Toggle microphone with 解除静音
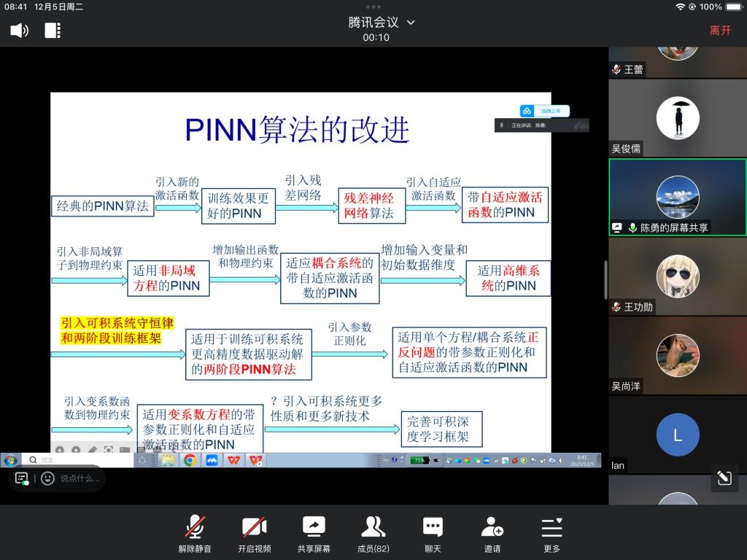Viewport: 747px width, 560px height. point(195,533)
